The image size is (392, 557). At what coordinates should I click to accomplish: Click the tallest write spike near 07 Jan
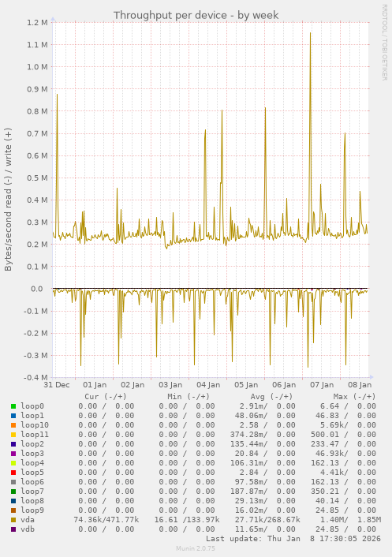coord(310,33)
